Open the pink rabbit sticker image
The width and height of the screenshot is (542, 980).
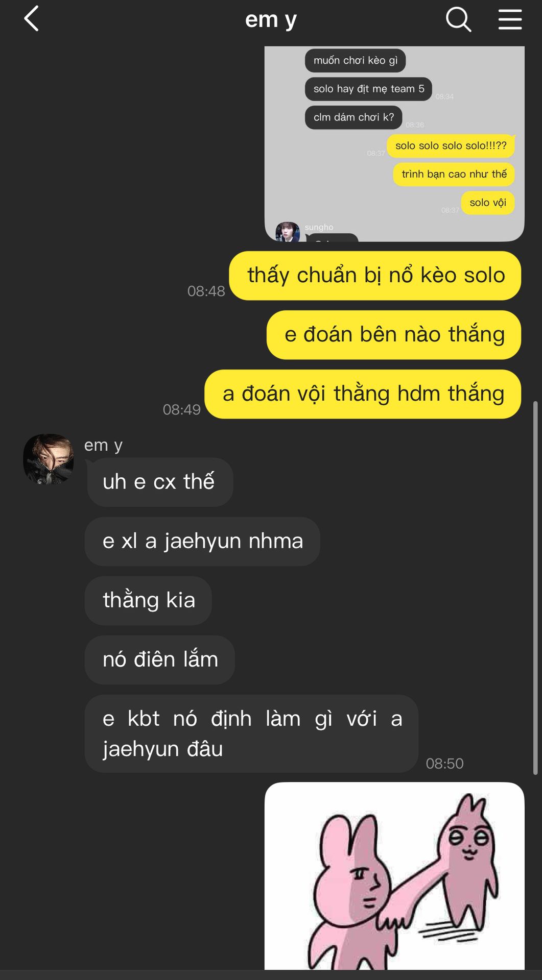394,876
